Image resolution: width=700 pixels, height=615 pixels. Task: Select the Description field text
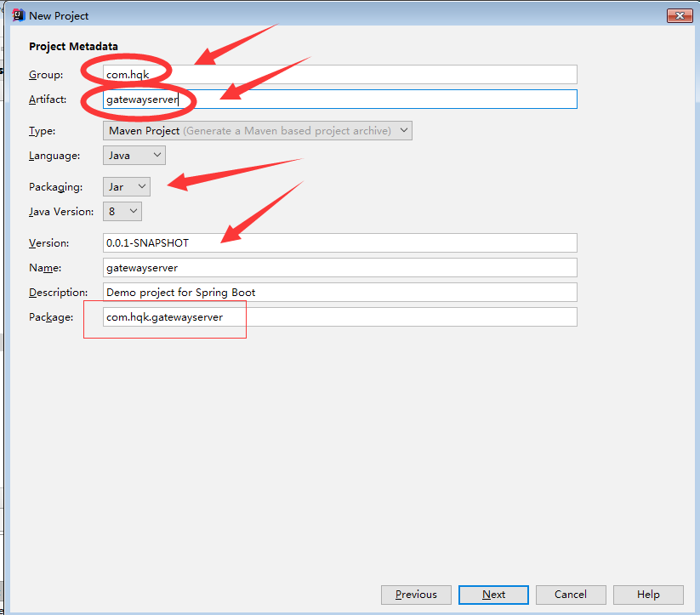point(340,292)
